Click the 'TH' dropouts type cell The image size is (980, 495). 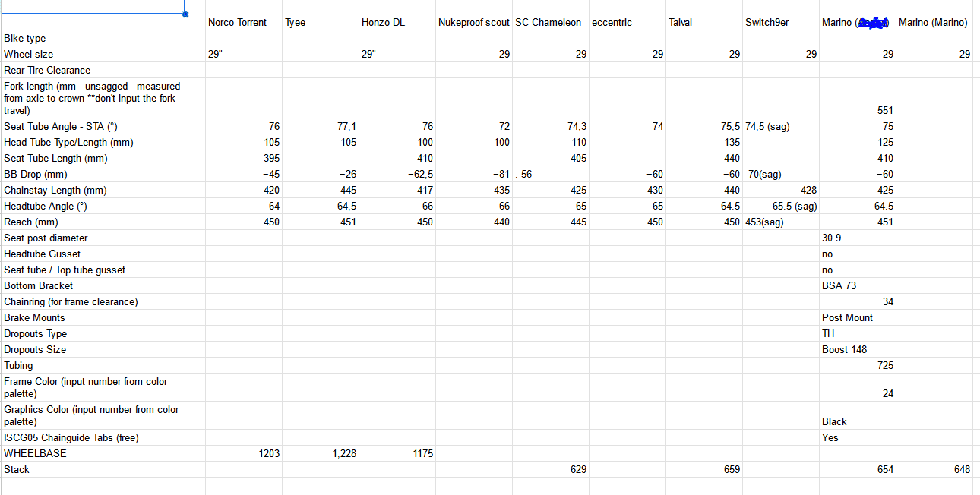[x=858, y=334]
